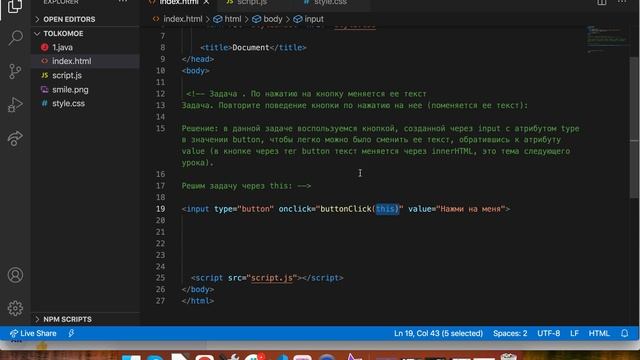This screenshot has height=360, width=640.
Task: Change indentation via Spaces: 2
Action: click(510, 333)
